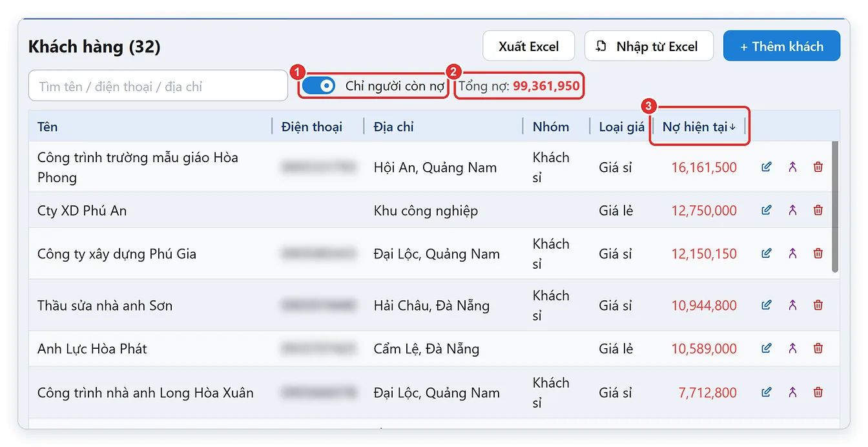The image size is (868, 447).
Task: Click the debt amount 10,944,800
Action: [x=704, y=305]
